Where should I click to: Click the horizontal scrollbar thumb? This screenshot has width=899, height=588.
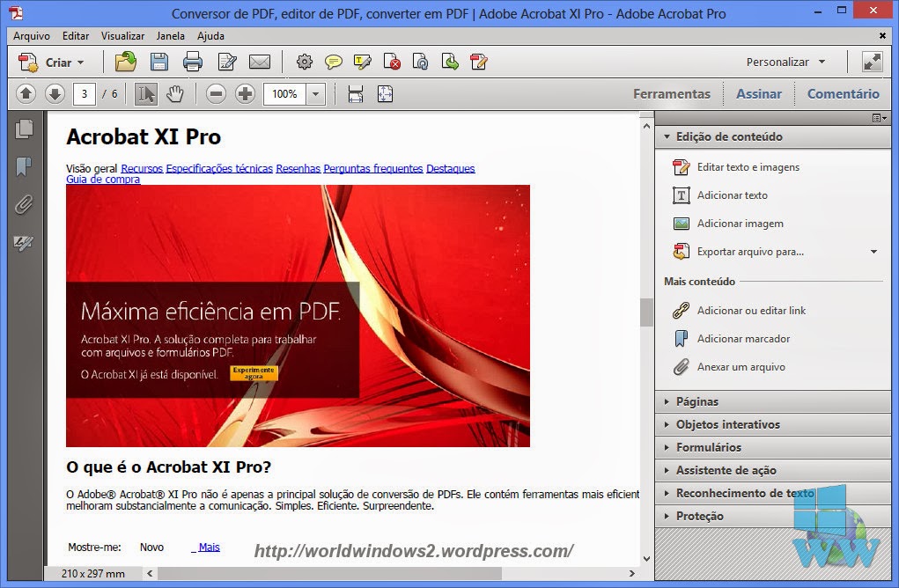[329, 573]
